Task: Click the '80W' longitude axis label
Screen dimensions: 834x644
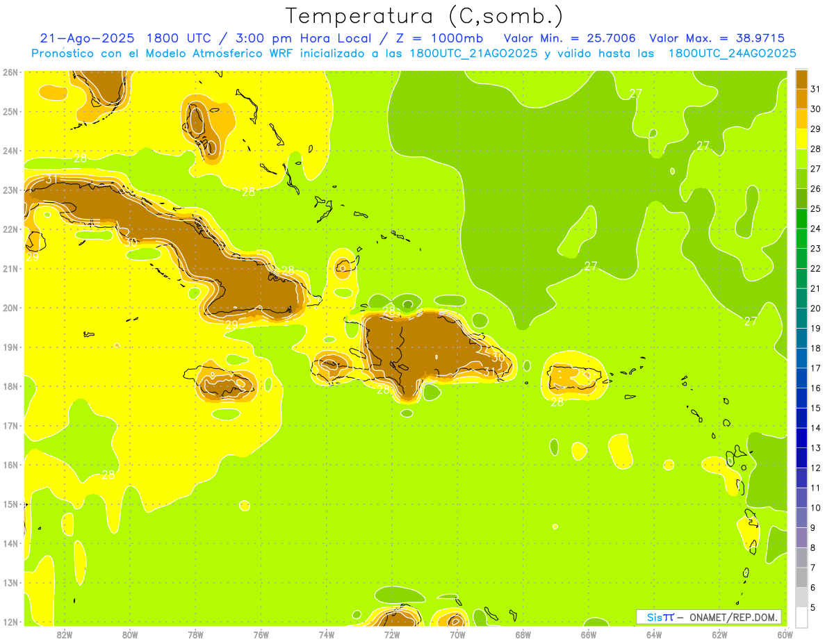Action: click(x=130, y=634)
